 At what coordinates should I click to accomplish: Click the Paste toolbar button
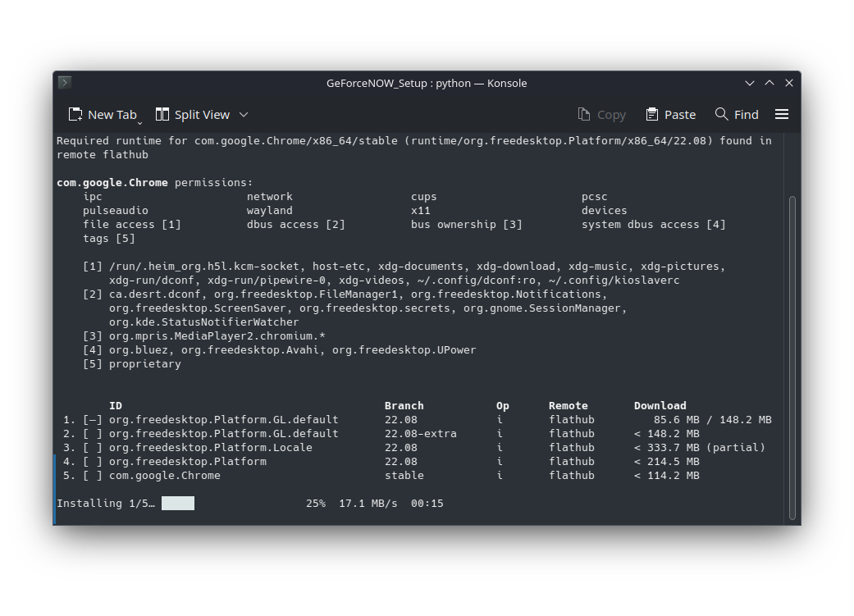pyautogui.click(x=670, y=114)
